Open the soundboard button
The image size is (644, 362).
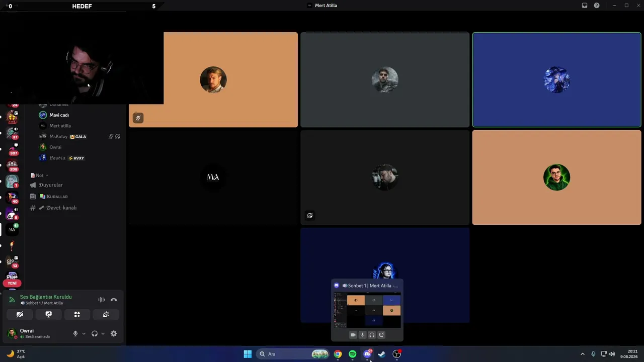(106, 314)
